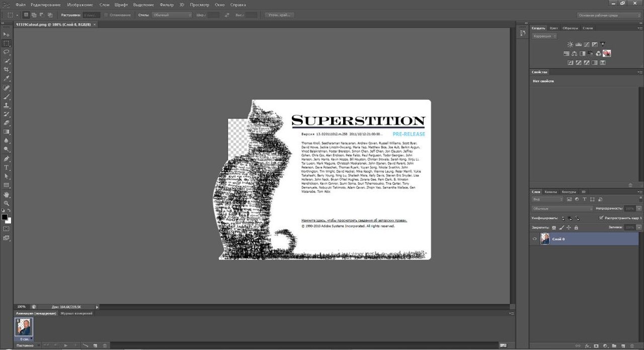This screenshot has width=644, height=350.
Task: Close the 97319Cutout.png document tab
Action: (x=95, y=24)
